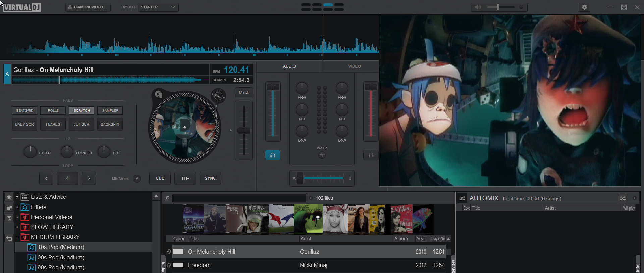Click the search input field

pyautogui.click(x=239, y=198)
